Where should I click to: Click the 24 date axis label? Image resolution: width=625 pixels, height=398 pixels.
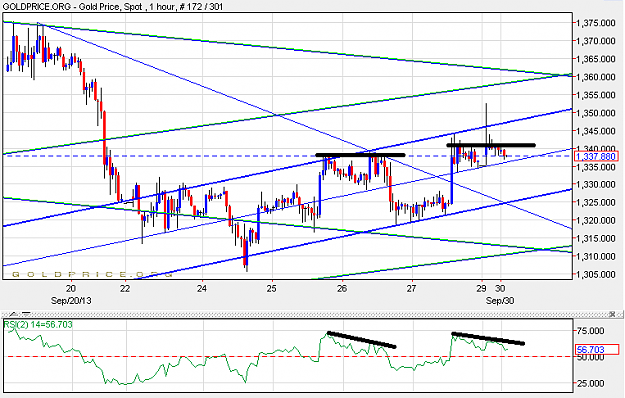202,288
